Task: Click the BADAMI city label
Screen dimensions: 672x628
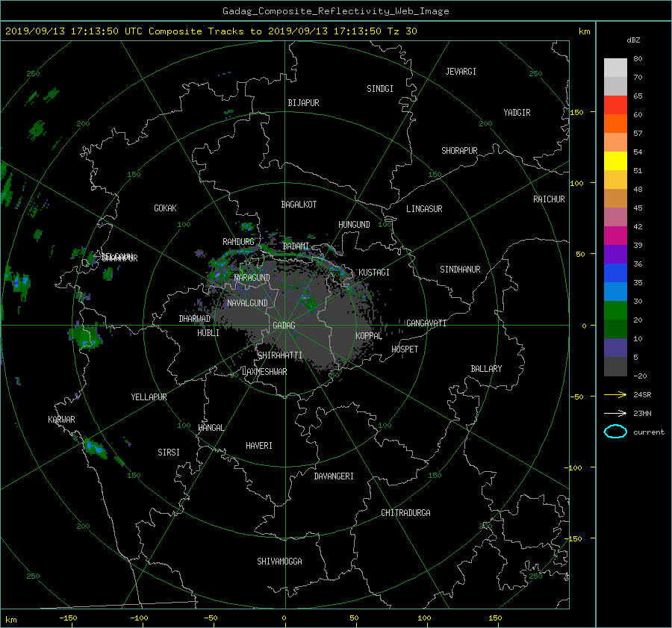Action: tap(296, 246)
